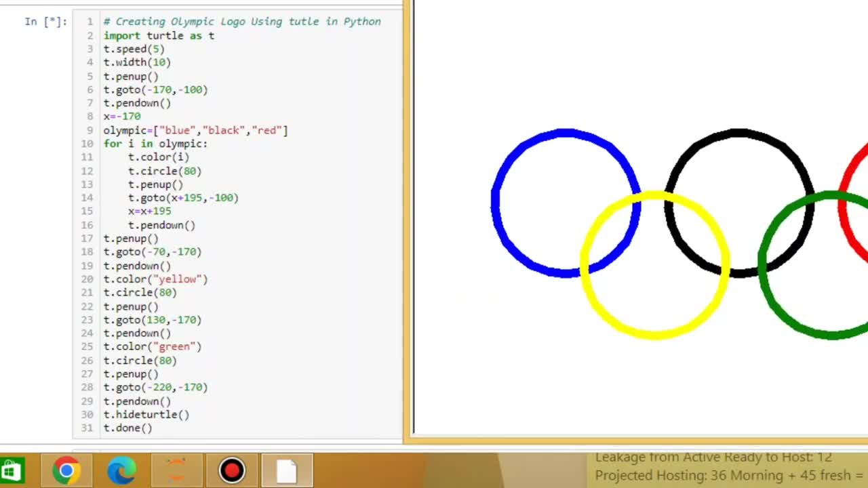
Task: Click the "t.hideturtle()" line
Action: coord(146,415)
